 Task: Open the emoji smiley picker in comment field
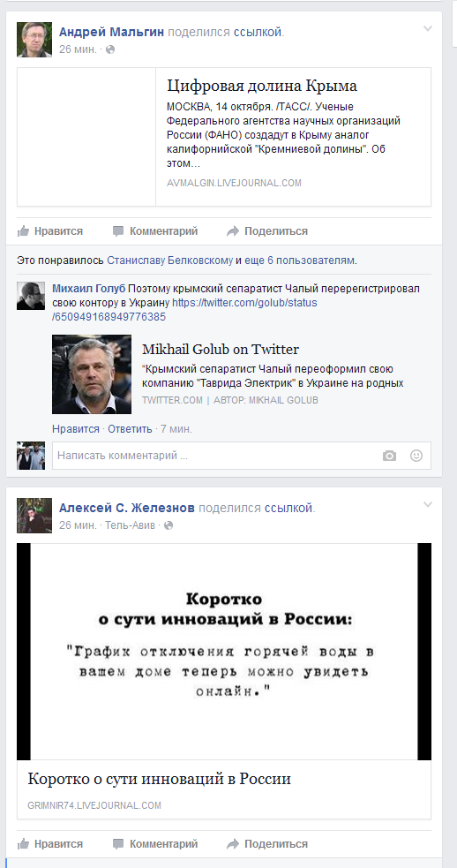[416, 456]
